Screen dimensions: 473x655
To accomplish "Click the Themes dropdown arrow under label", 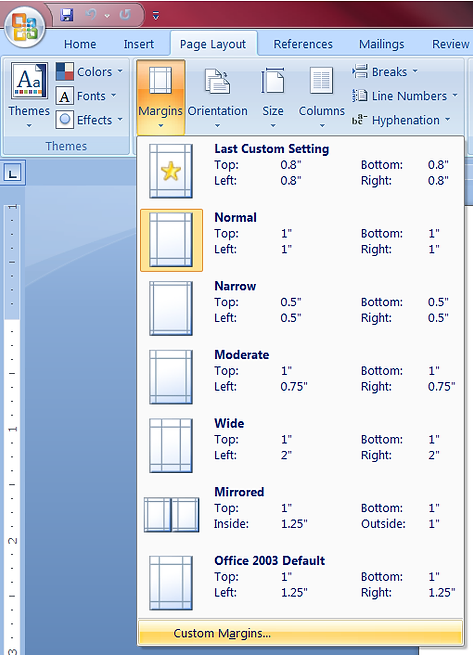I will click(29, 125).
